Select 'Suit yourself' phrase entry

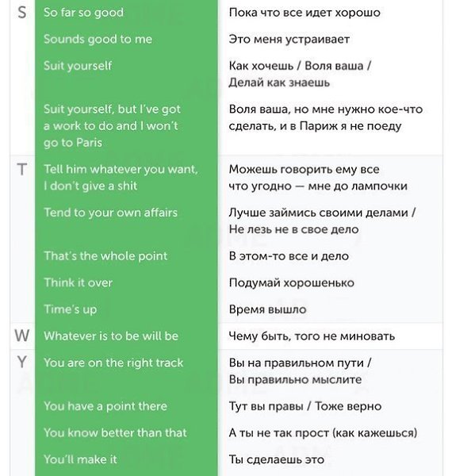click(78, 66)
